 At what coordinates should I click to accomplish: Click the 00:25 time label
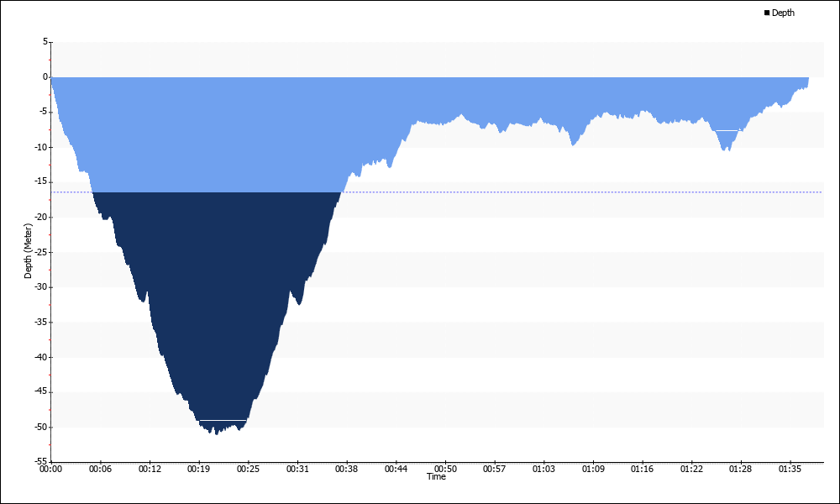[248, 470]
